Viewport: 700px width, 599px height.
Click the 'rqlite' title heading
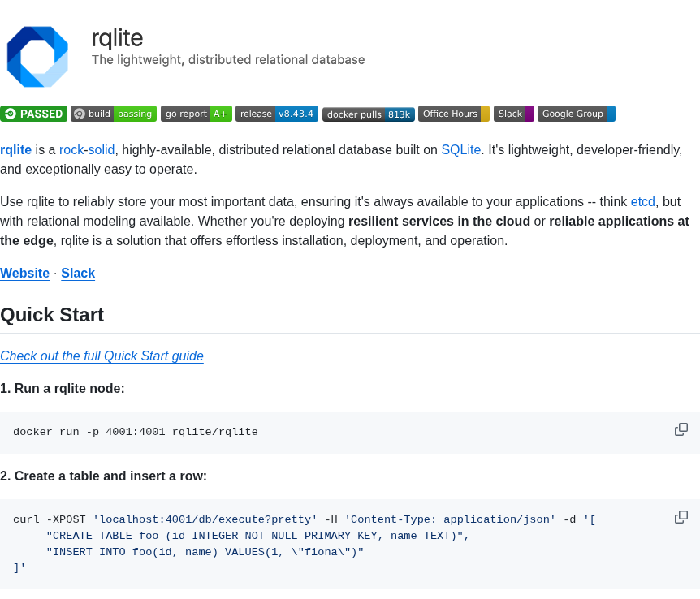(x=118, y=38)
